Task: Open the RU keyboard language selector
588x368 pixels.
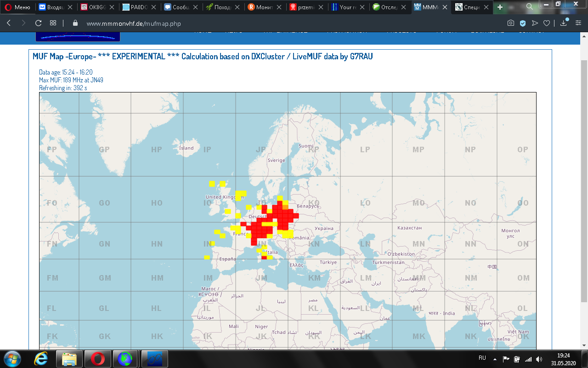Action: pos(482,358)
